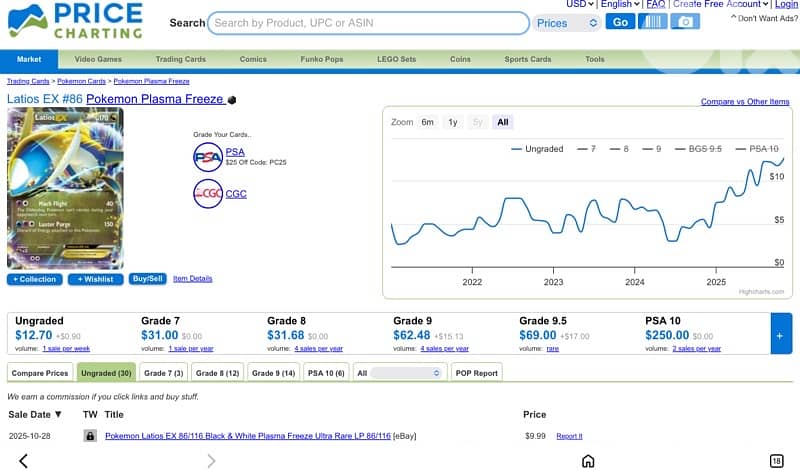The height and width of the screenshot is (470, 800).
Task: Switch to the Grade 9 (14) tab
Action: coord(273,372)
